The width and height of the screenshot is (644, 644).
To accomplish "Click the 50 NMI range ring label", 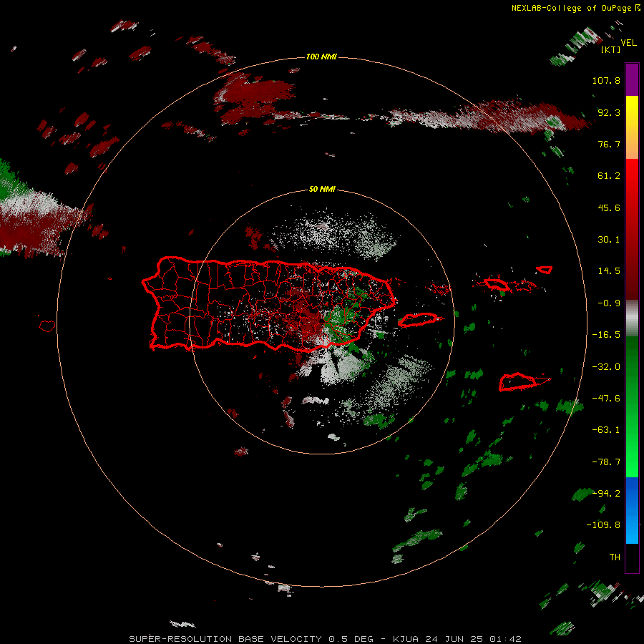I will click(322, 189).
